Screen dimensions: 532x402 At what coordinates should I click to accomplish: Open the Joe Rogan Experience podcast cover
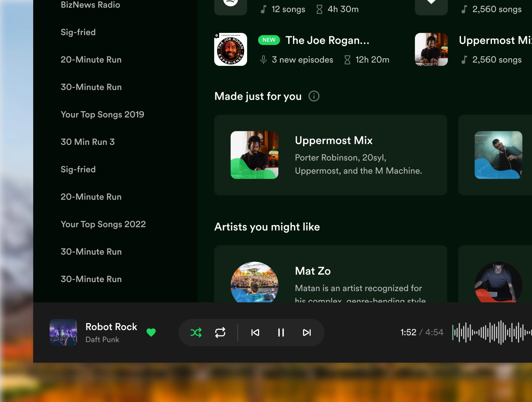click(230, 49)
